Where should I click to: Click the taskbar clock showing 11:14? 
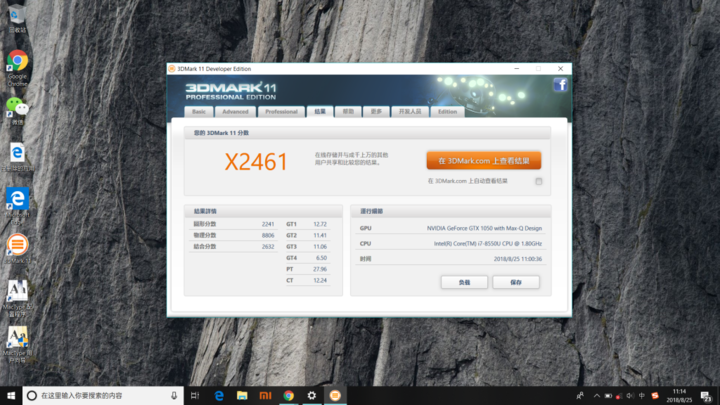pyautogui.click(x=679, y=395)
